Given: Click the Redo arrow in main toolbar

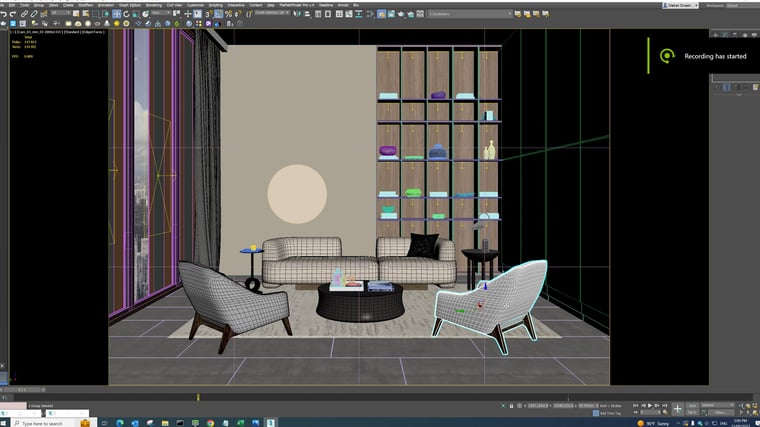Looking at the screenshot, I should [13, 14].
